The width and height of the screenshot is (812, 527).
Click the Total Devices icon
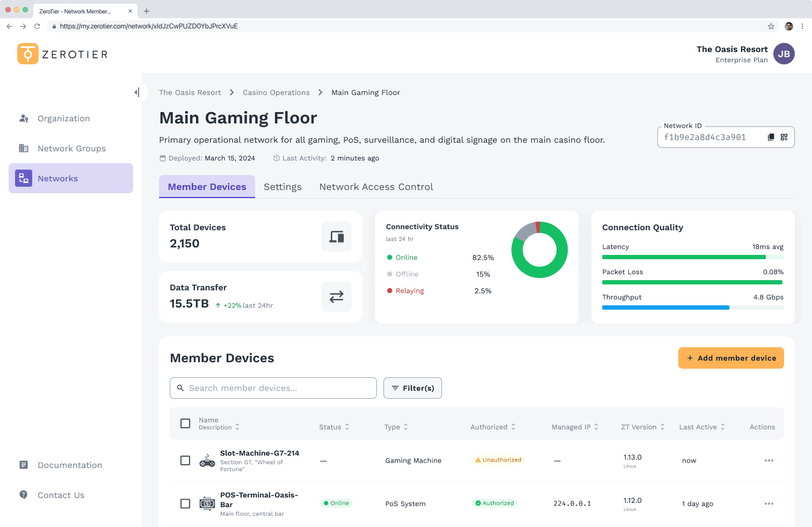[x=336, y=237]
